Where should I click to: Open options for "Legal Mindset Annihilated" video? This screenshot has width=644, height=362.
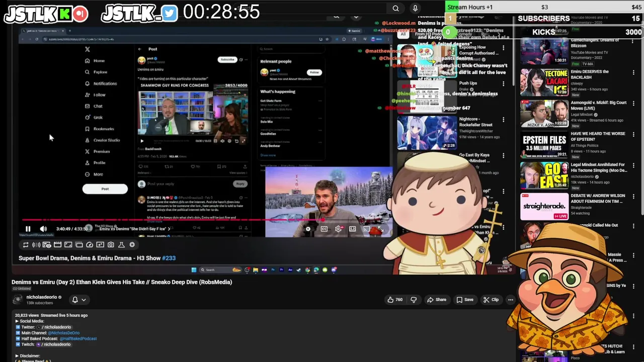[633, 165]
